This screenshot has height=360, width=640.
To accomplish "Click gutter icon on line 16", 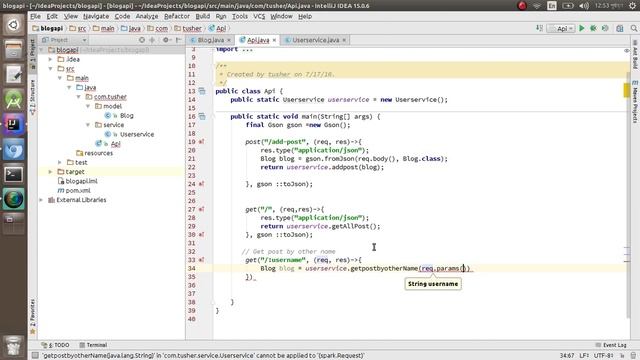I will pyautogui.click(x=202, y=116).
